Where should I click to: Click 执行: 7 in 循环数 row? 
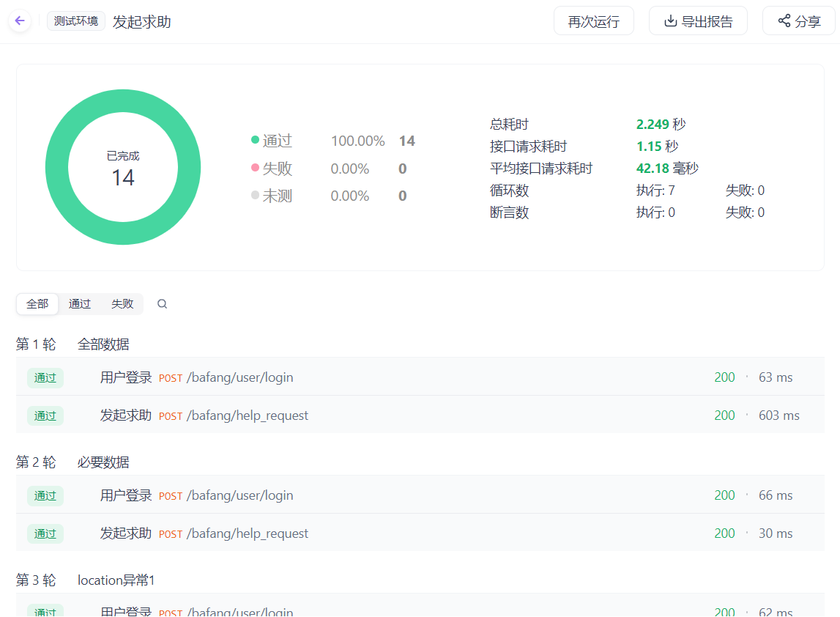pyautogui.click(x=655, y=191)
